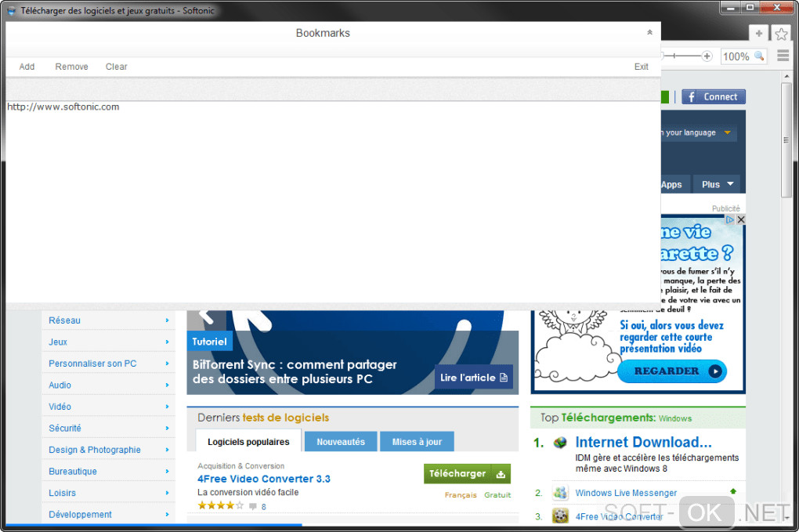Minimize the browser window
The width and height of the screenshot is (799, 532).
click(731, 8)
